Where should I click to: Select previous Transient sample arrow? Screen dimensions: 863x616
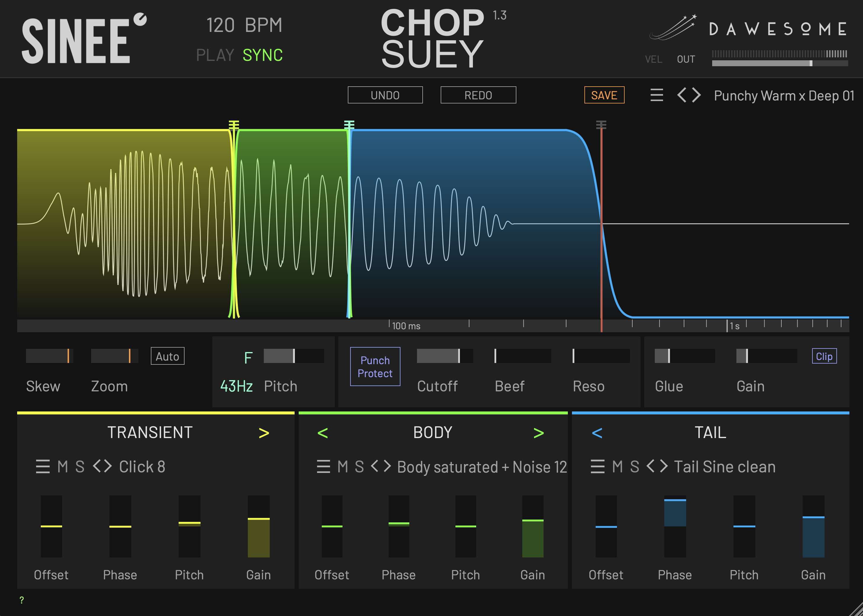click(x=97, y=466)
